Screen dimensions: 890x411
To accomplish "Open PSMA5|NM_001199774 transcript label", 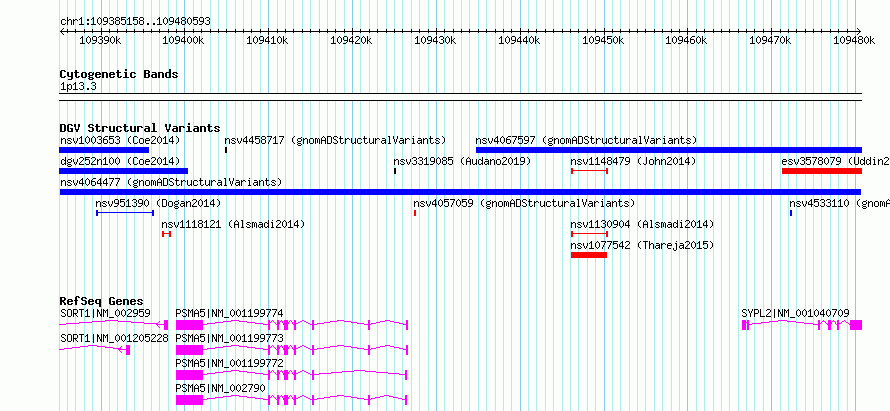I will click(229, 313).
